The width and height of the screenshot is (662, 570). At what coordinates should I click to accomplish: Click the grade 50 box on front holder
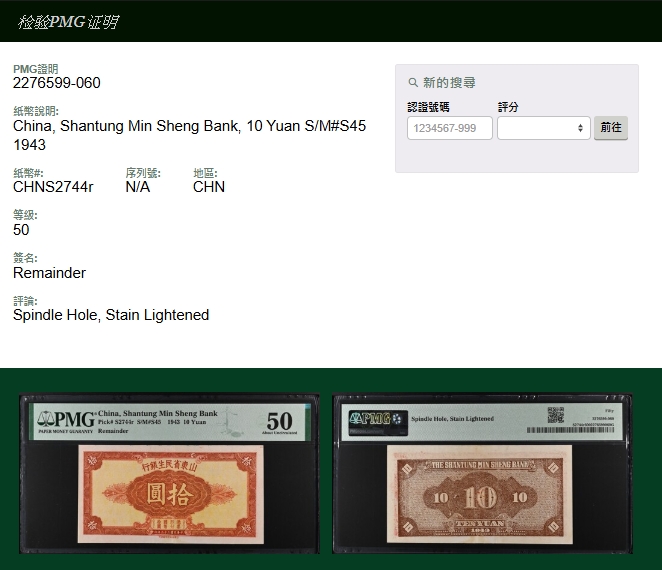(279, 420)
